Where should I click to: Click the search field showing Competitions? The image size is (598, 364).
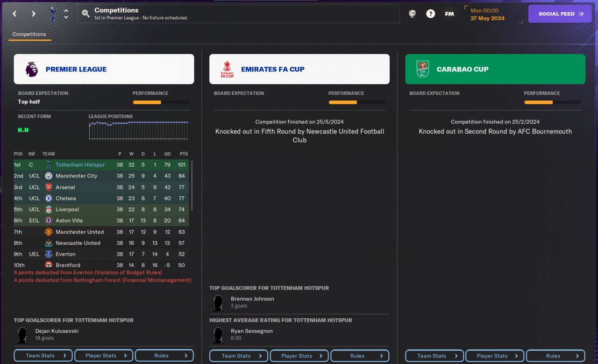click(x=239, y=14)
